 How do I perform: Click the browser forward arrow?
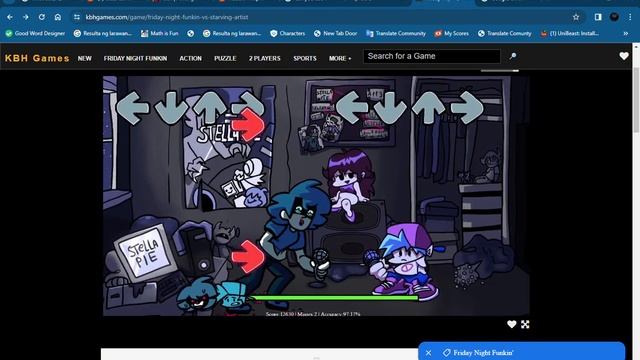pyautogui.click(x=26, y=17)
